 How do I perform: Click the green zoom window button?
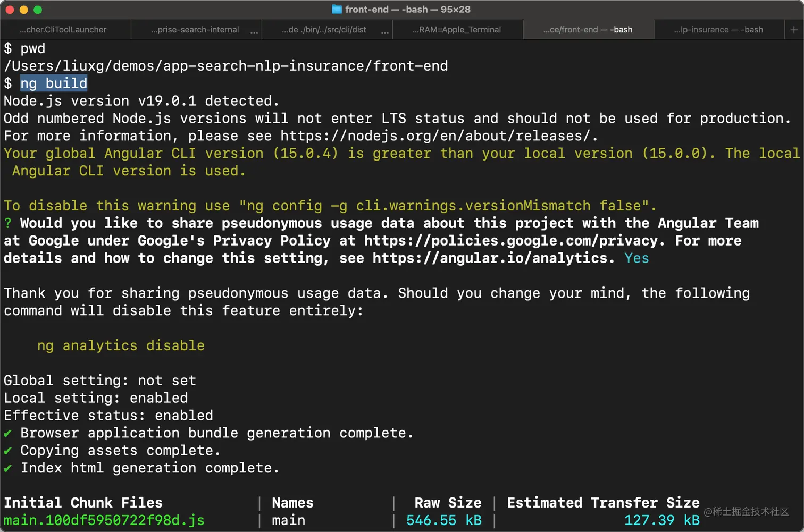(x=37, y=10)
